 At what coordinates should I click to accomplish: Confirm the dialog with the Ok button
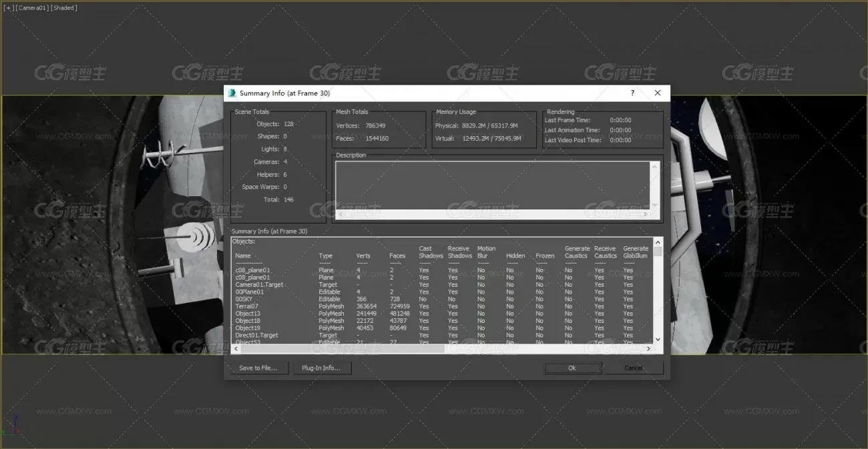(572, 368)
